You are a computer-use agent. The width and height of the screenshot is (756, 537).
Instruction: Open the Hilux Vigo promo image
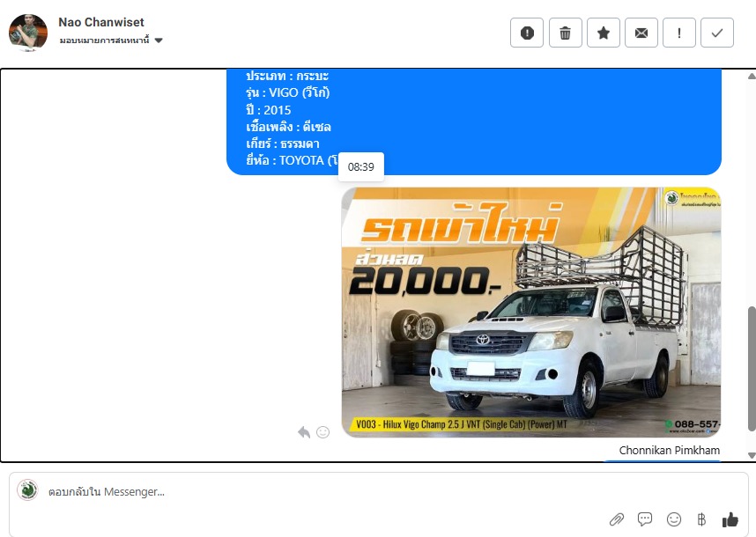click(x=530, y=313)
